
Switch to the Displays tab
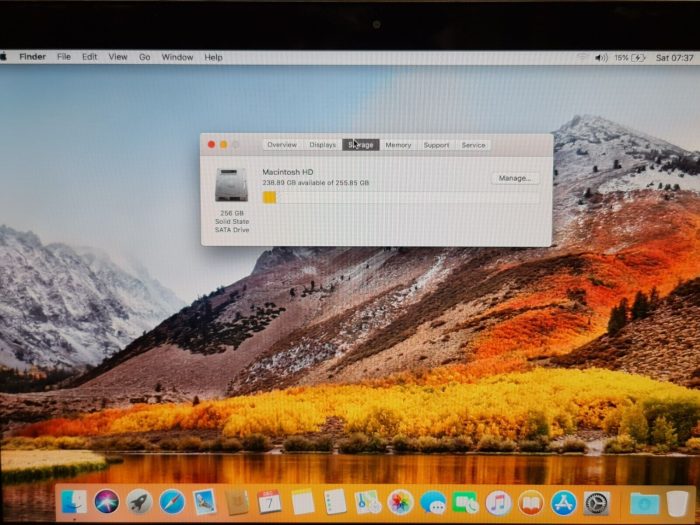(x=322, y=145)
